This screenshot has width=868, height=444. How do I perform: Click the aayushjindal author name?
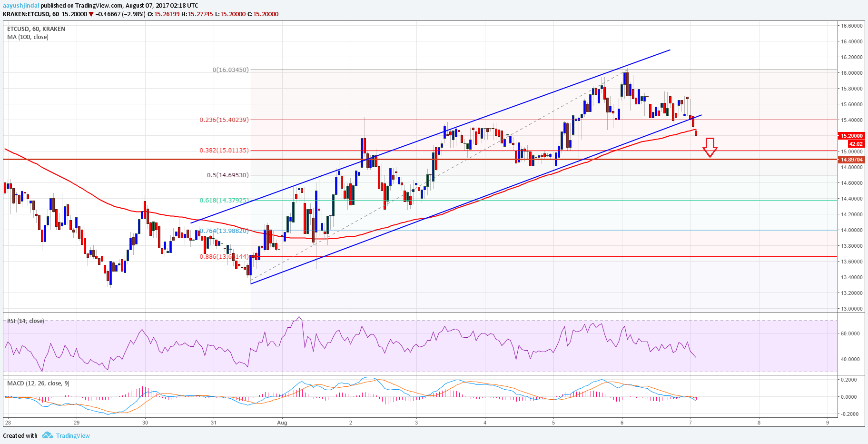[20, 6]
